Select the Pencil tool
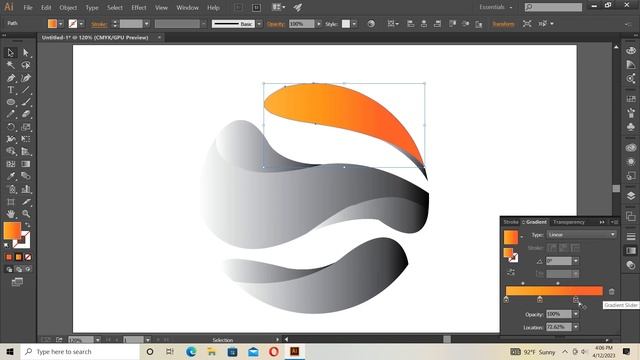The image size is (640, 360). coord(11,115)
